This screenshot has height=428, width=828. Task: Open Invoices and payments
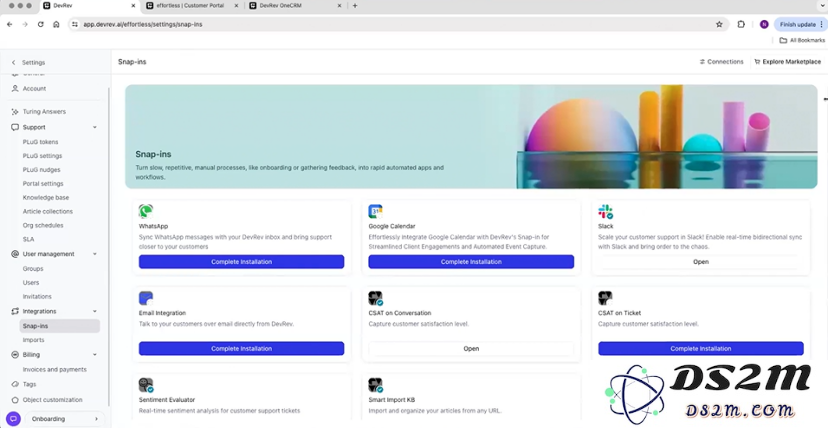[55, 369]
